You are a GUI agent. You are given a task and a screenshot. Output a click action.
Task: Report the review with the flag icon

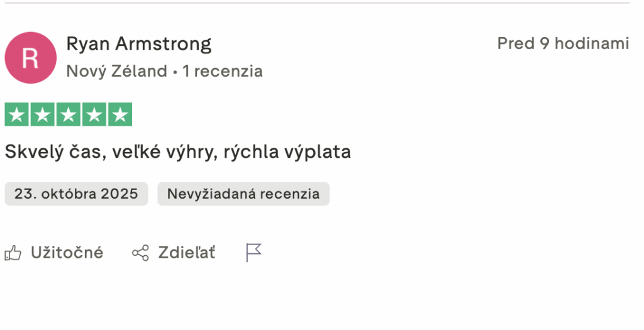click(253, 253)
